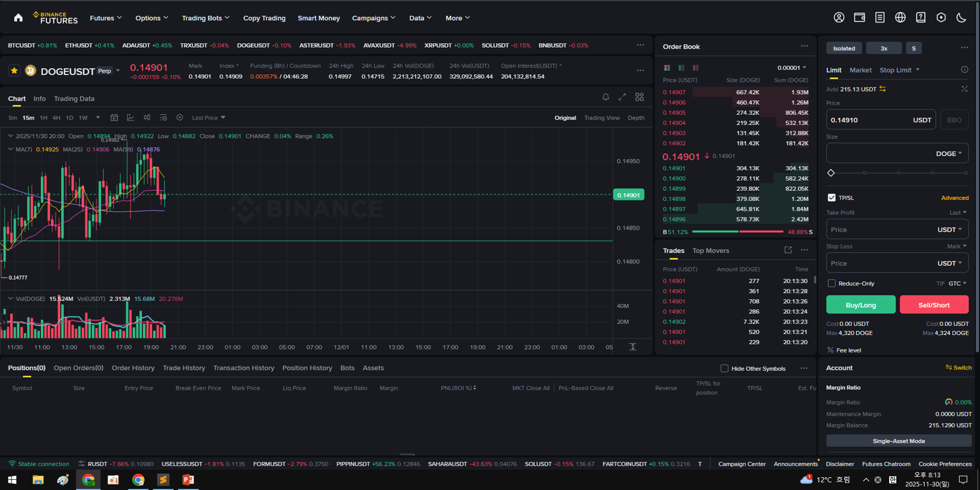Show bids-only order book view
Viewport: 980px width, 490px height.
[681, 68]
